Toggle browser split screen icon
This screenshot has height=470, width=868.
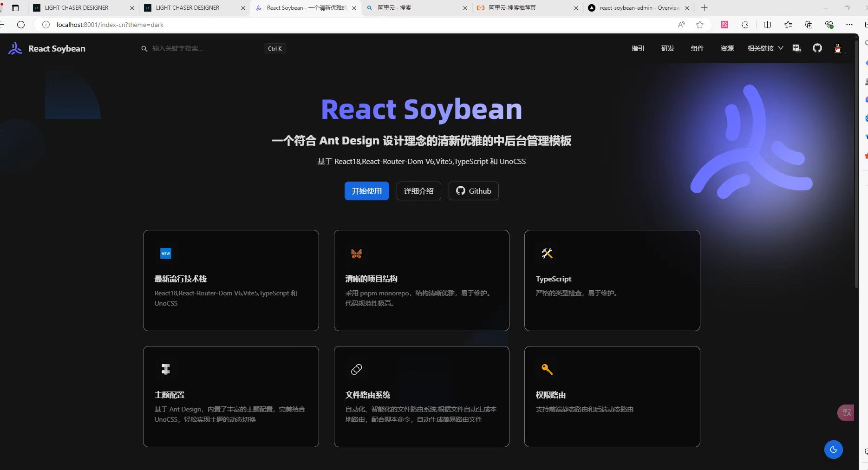click(x=767, y=25)
